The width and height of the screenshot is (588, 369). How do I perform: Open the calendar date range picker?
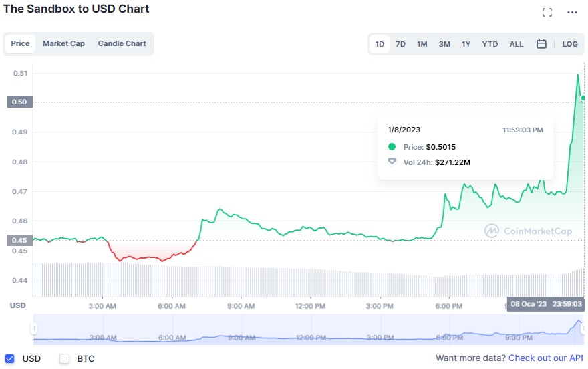[541, 44]
